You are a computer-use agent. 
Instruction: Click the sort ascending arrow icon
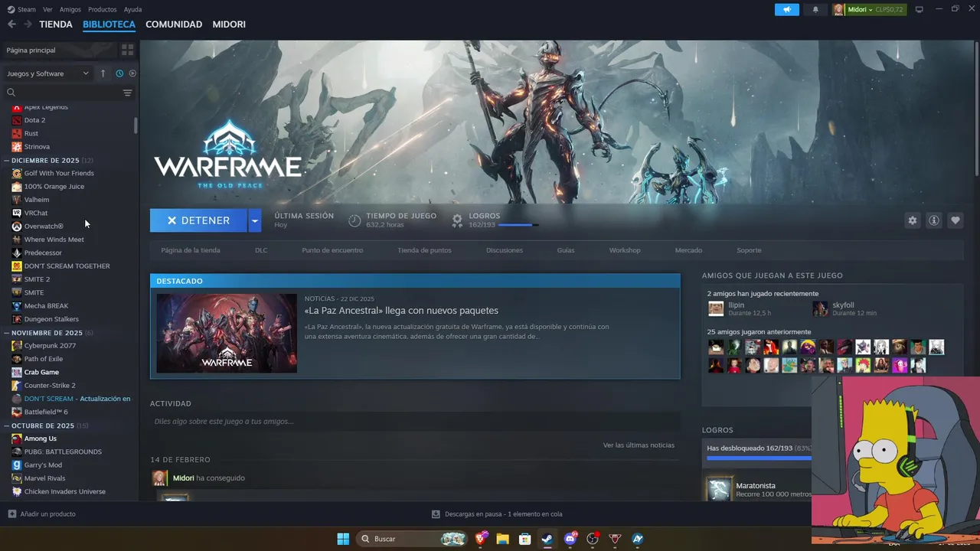103,73
